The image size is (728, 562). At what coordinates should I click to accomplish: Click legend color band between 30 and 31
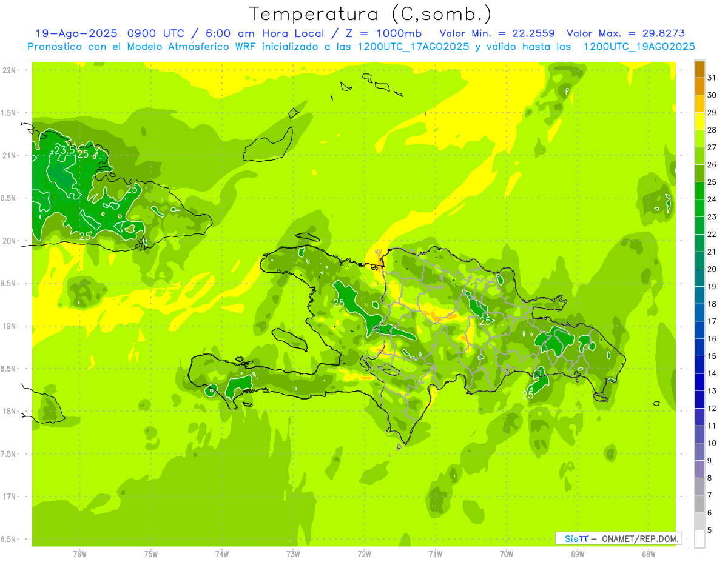click(x=699, y=87)
